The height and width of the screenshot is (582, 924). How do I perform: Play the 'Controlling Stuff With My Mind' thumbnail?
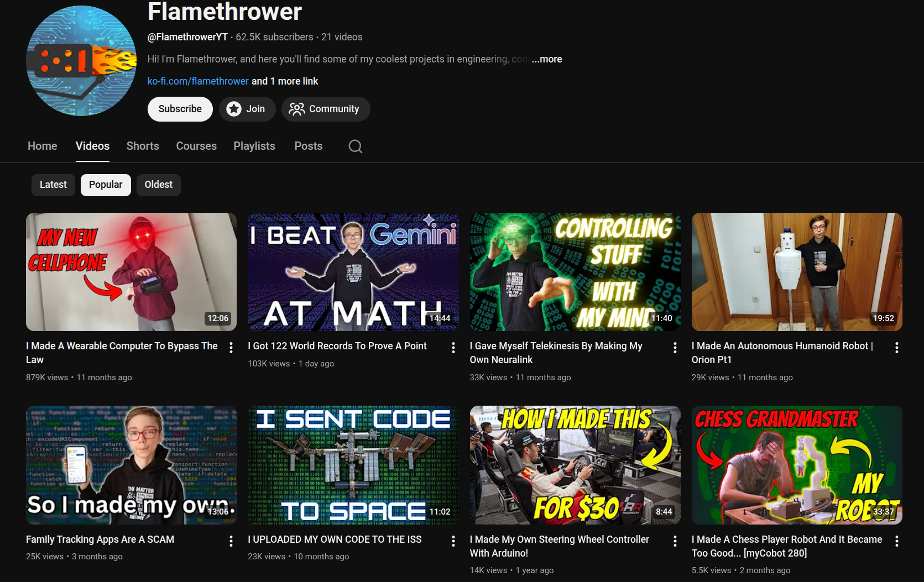point(575,272)
